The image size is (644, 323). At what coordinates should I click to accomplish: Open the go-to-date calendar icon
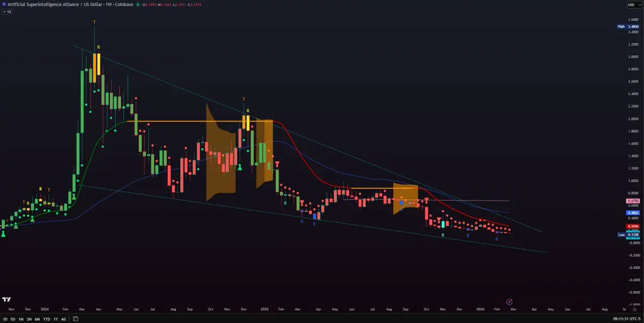tap(75, 319)
